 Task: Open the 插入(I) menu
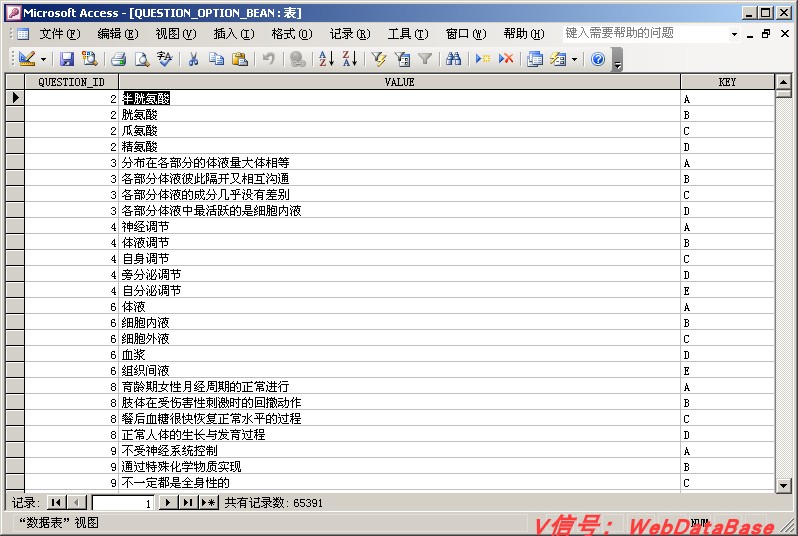coord(234,34)
